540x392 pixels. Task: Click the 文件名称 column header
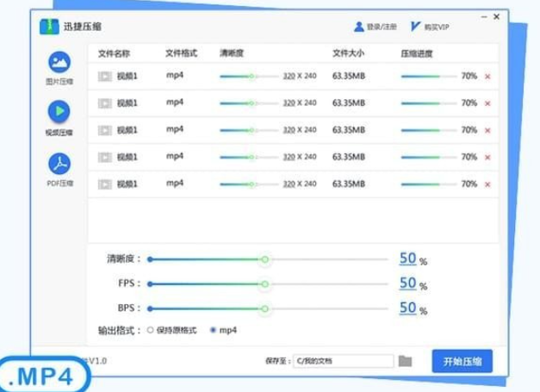114,53
